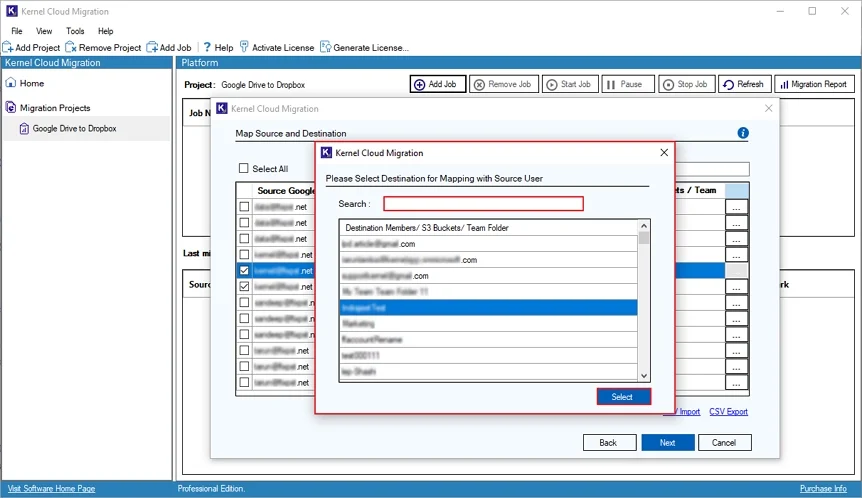Click the Refresh button
The image size is (862, 498).
click(x=744, y=84)
